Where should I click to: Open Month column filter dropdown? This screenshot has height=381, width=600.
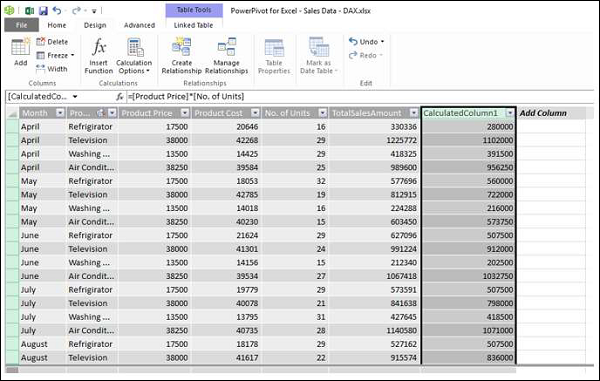click(x=60, y=113)
